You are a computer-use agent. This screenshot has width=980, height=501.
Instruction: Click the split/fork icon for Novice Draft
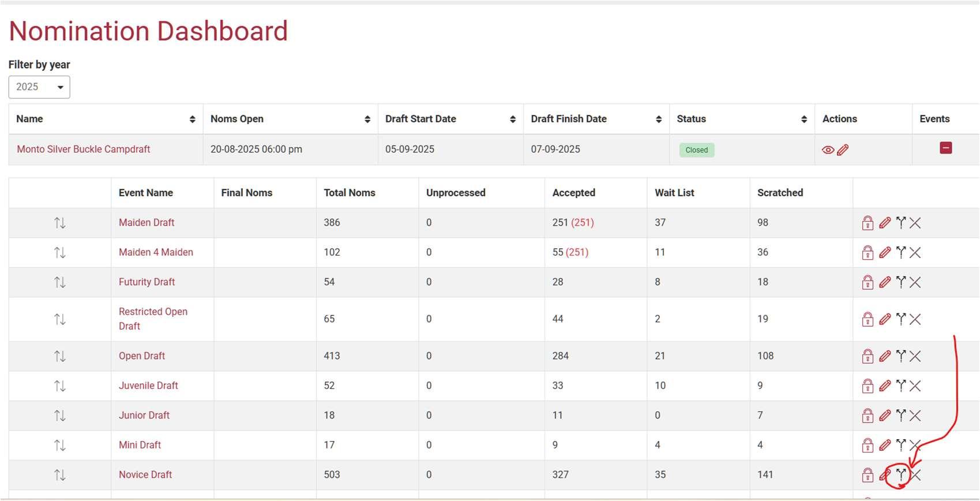(x=901, y=475)
